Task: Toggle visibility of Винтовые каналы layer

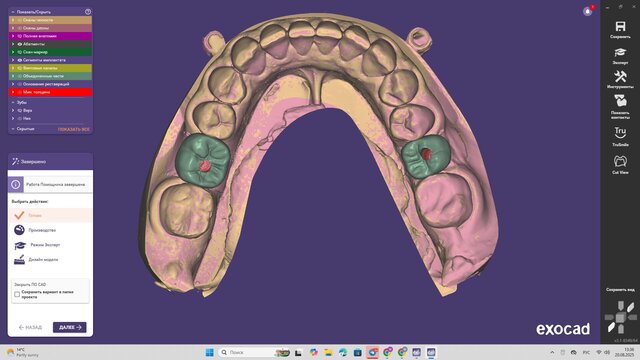Action: [20, 68]
